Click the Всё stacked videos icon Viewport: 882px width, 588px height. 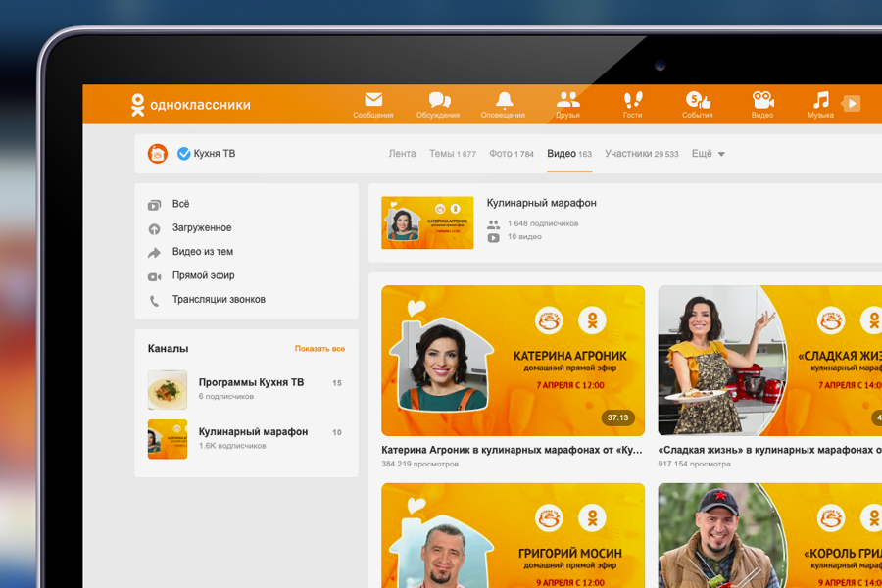coord(154,206)
